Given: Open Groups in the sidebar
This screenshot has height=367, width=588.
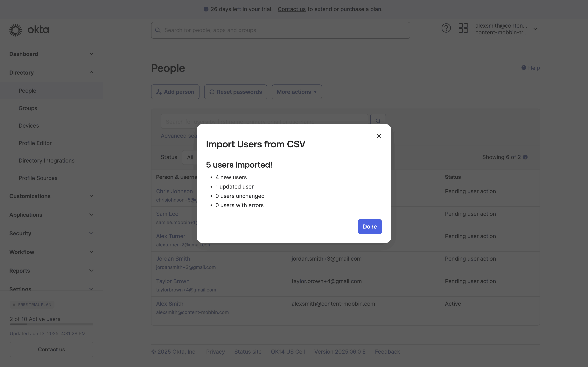Looking at the screenshot, I should tap(28, 108).
